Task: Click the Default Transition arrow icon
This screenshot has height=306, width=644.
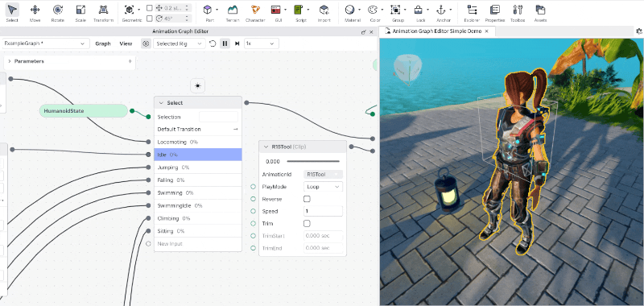Action: (236, 130)
